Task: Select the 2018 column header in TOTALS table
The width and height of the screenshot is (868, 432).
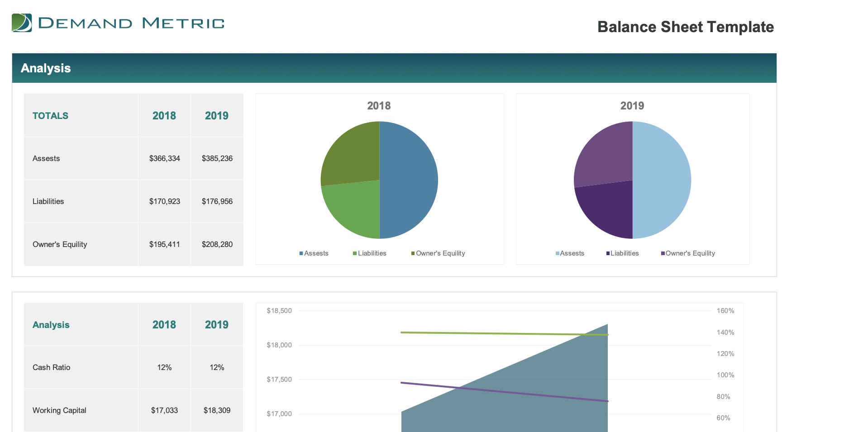Action: pos(164,115)
